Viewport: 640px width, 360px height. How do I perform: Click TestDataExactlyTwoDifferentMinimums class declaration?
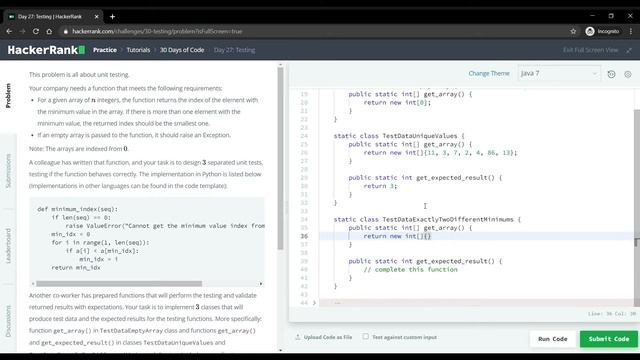pyautogui.click(x=427, y=219)
